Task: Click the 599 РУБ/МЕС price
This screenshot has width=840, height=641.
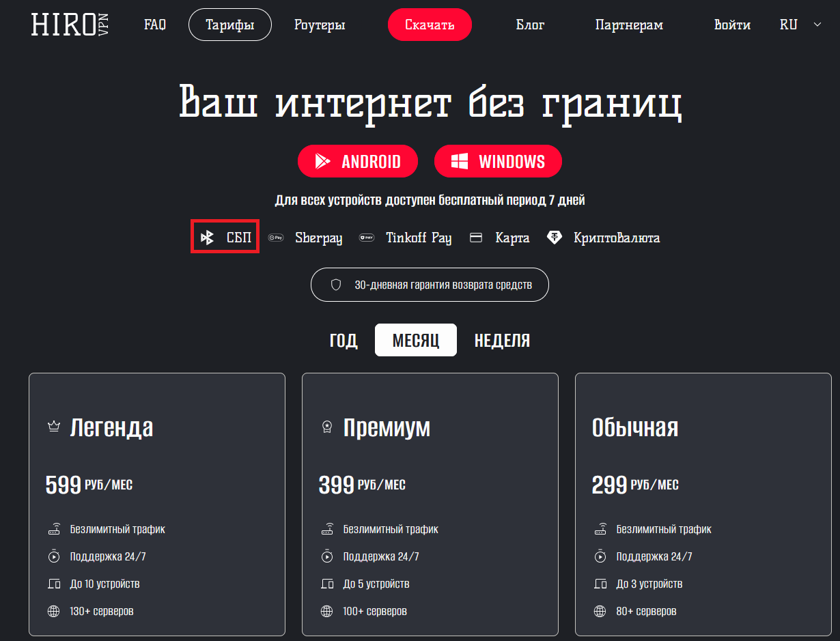Action: pos(89,485)
